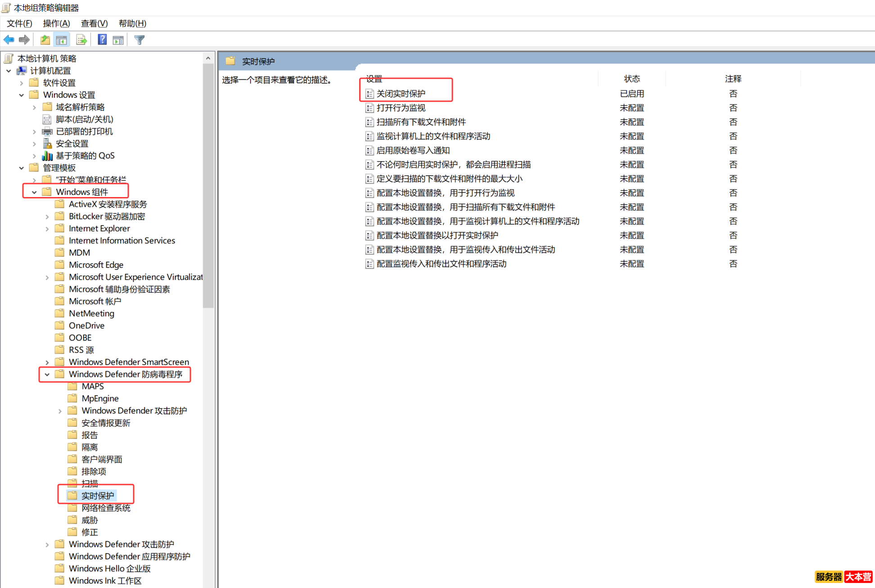Click the 脚本(启动/关机) script icon
This screenshot has height=588, width=875.
click(x=47, y=119)
